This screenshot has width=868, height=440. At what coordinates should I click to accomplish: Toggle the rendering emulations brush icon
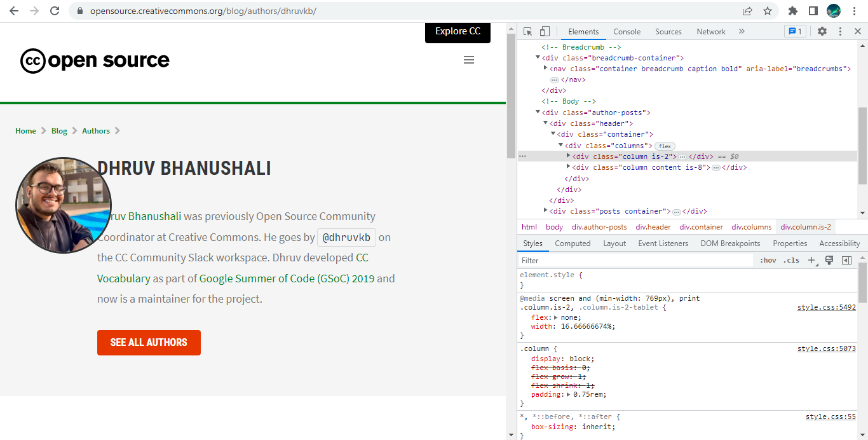coord(829,260)
